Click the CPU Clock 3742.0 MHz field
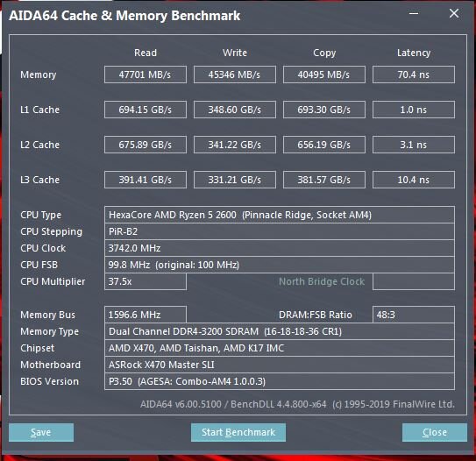The image size is (476, 461). pyautogui.click(x=280, y=248)
